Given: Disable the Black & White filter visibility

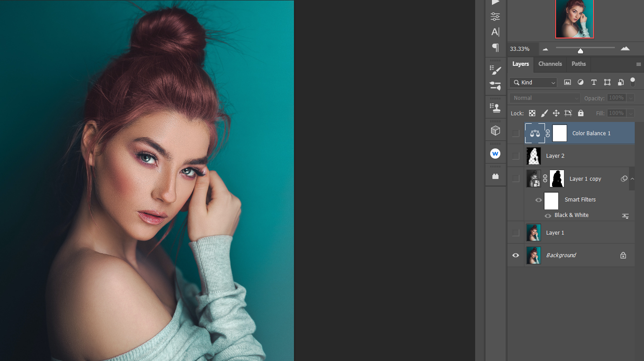Looking at the screenshot, I should coord(548,216).
